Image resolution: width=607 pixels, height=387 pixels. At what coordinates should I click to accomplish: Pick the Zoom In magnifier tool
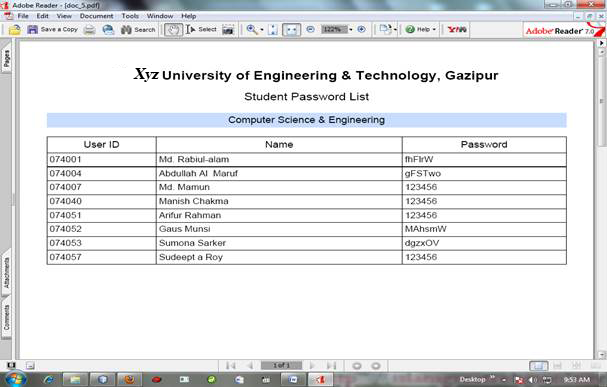pyautogui.click(x=252, y=30)
